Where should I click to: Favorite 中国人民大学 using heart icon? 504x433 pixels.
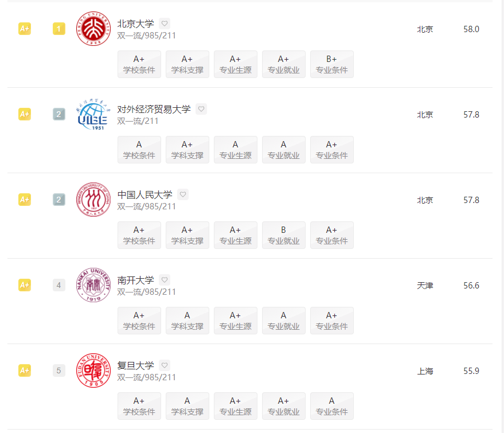tap(182, 194)
